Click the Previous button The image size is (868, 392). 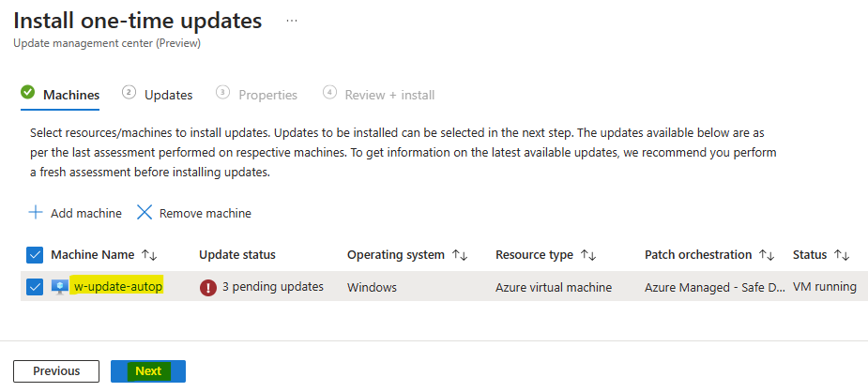(x=56, y=371)
